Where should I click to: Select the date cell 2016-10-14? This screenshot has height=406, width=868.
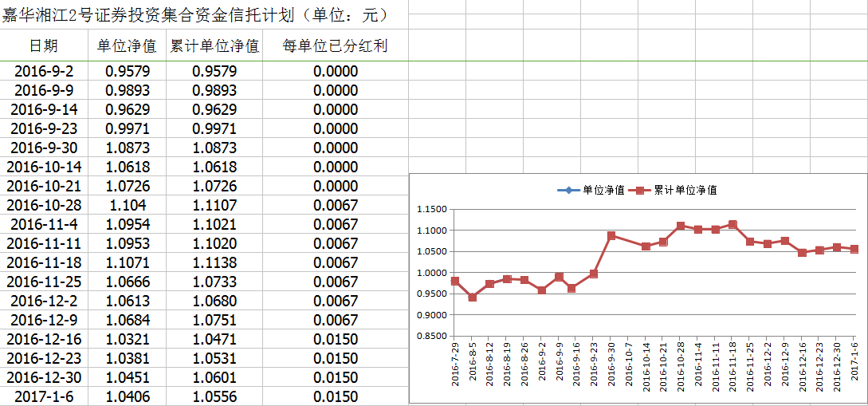[x=43, y=167]
